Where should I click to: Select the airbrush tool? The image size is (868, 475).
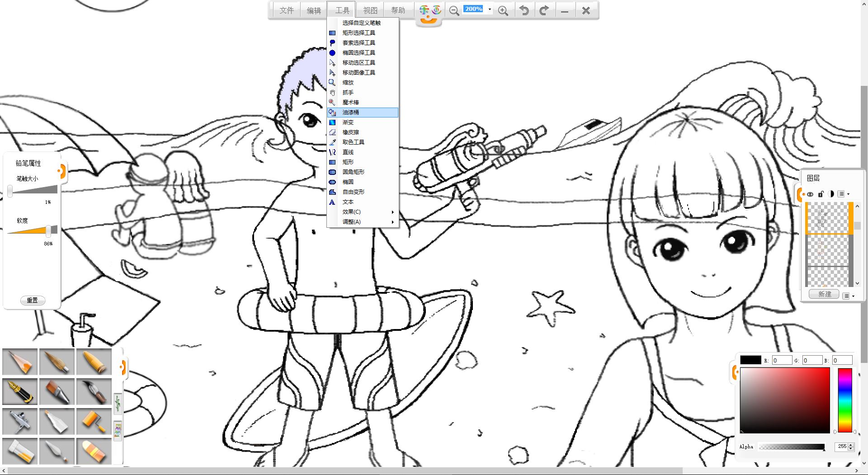(20, 421)
